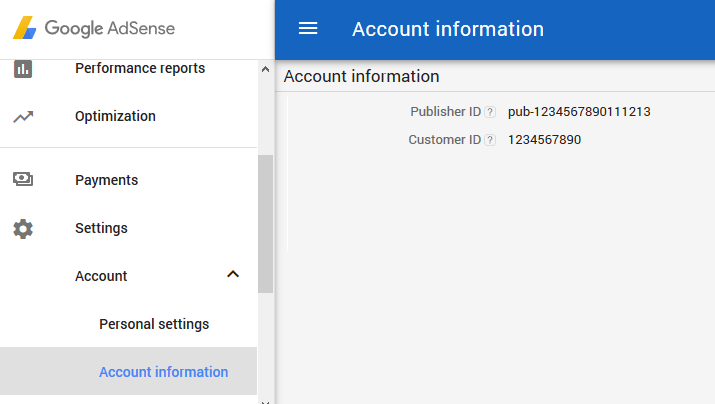Open the hamburger menu icon
Viewport: 715px width, 404px height.
[x=308, y=28]
